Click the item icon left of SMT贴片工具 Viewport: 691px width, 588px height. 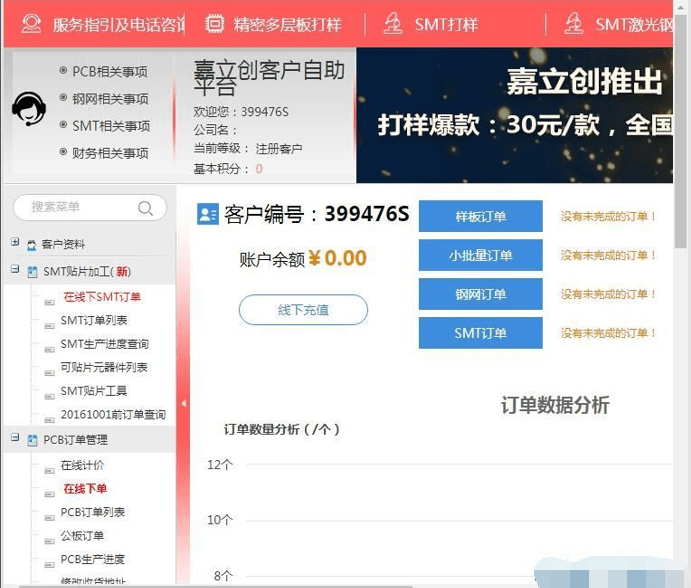(49, 397)
